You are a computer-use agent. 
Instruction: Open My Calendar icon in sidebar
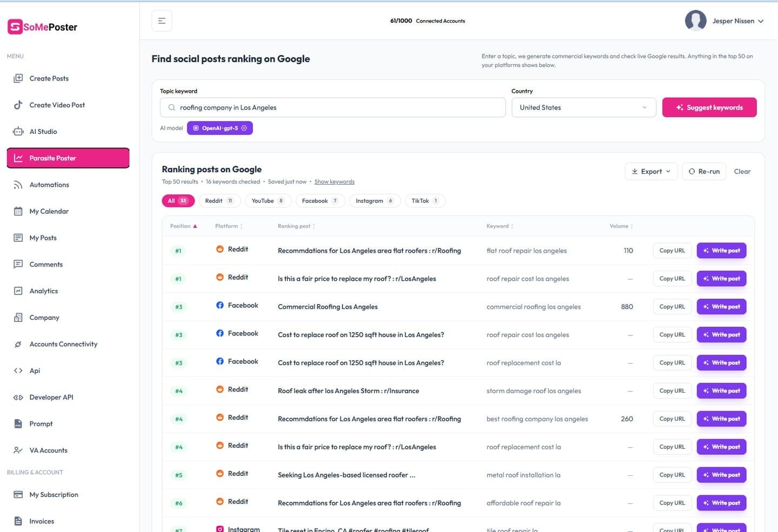[x=18, y=211]
